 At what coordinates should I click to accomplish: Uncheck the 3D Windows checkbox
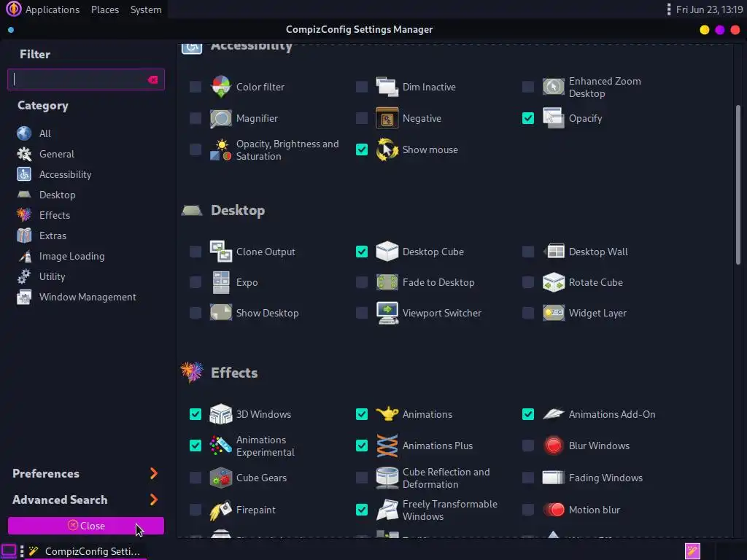coord(196,414)
